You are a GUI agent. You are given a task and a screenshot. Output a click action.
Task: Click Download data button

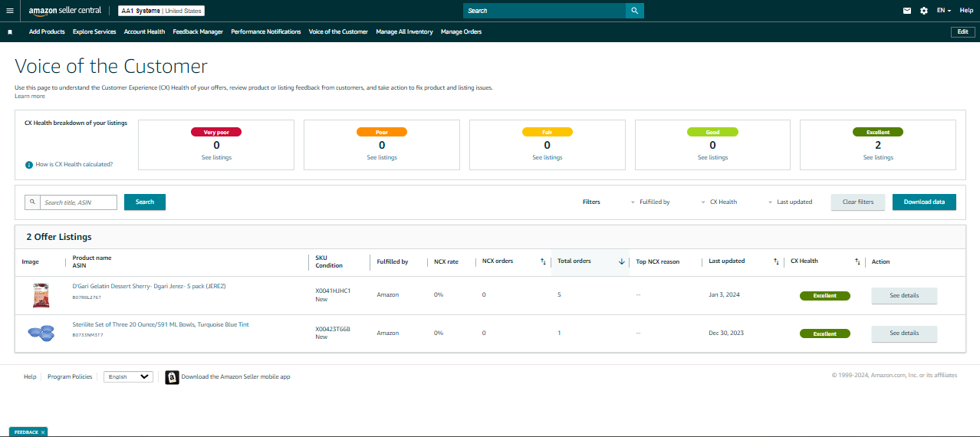tap(924, 202)
